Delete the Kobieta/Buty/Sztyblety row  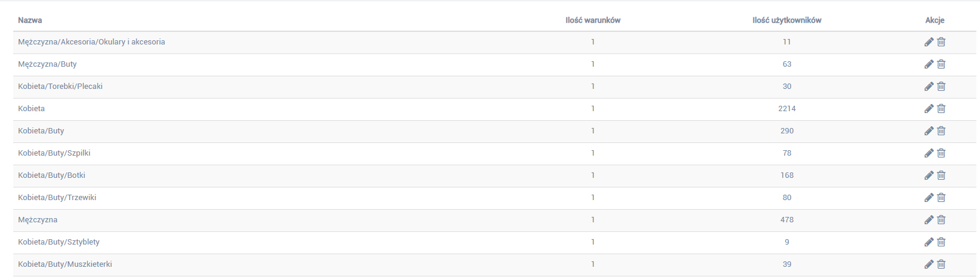942,242
